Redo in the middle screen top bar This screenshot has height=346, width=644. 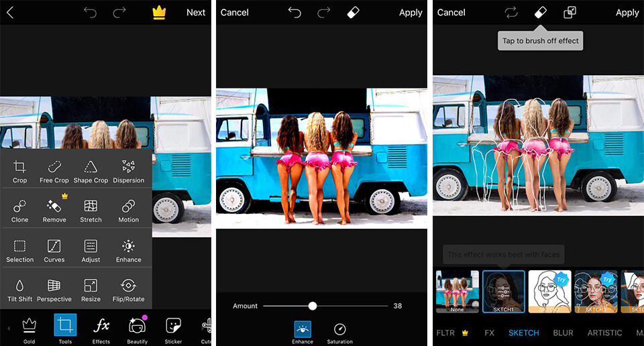click(323, 13)
